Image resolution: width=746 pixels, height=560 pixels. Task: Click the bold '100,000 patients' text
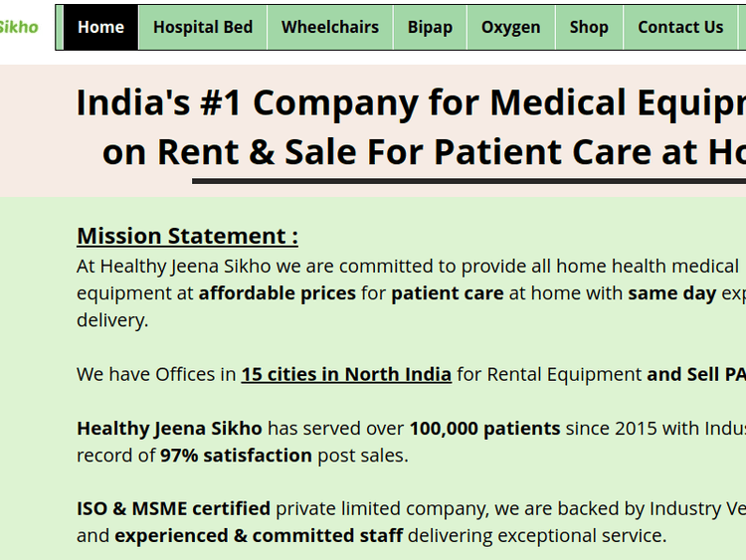484,428
